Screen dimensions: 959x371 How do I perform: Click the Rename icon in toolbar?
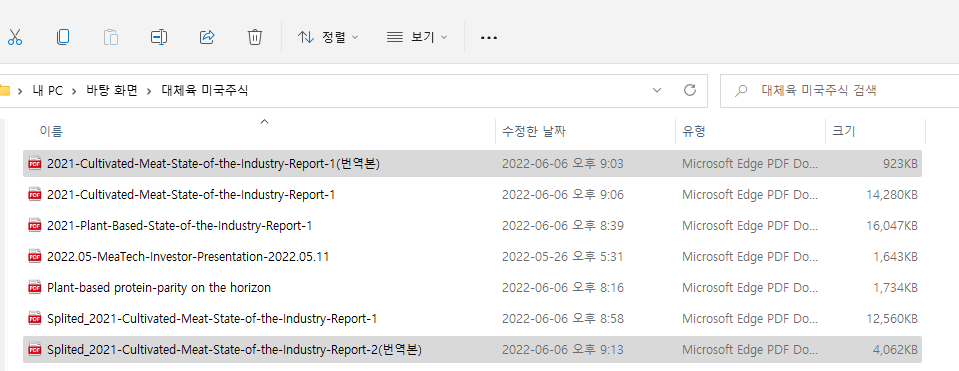[x=159, y=37]
